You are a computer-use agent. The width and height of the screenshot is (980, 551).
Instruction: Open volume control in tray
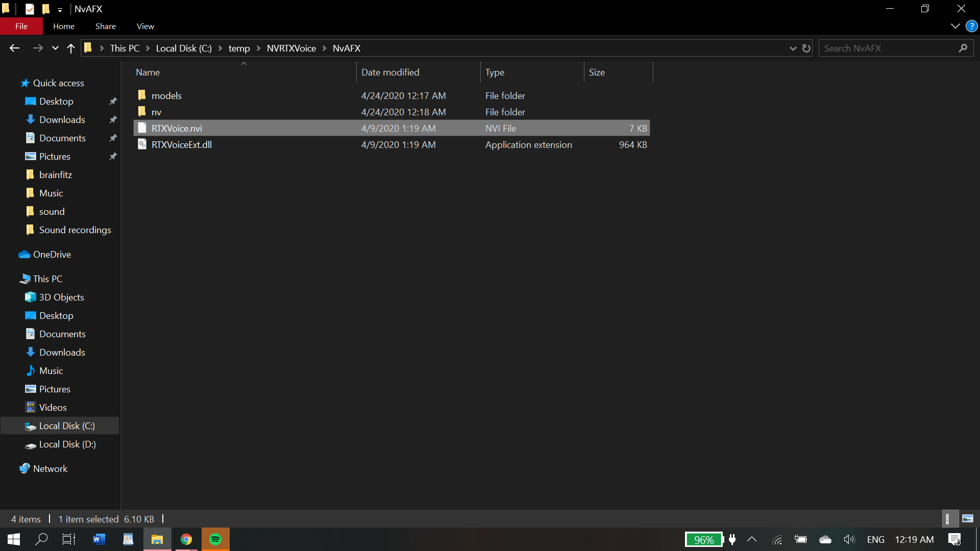coord(849,539)
